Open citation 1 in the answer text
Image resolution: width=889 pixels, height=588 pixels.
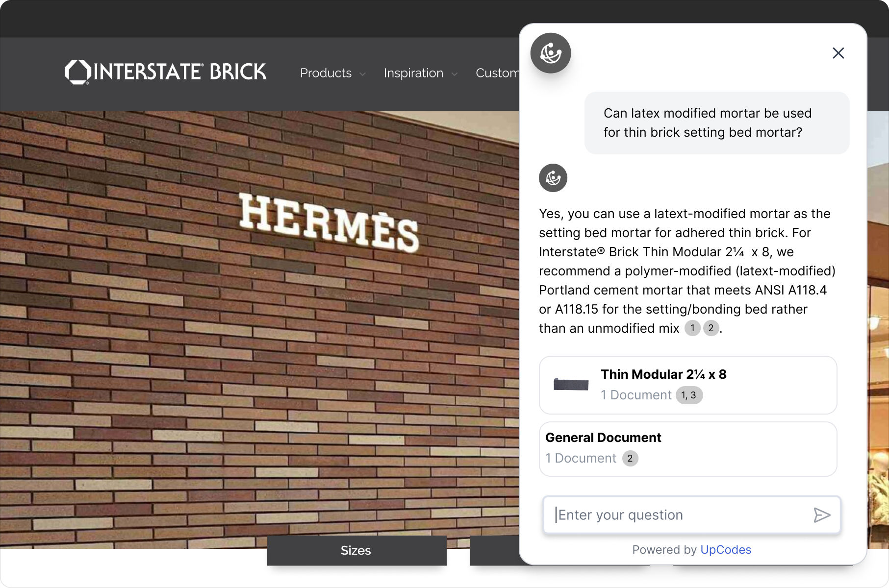click(692, 328)
